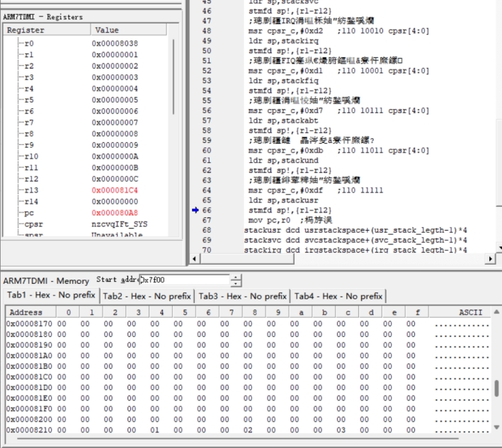Viewport: 502px width, 448px height.
Task: Increment the start address with up stepper
Action: pyautogui.click(x=236, y=277)
